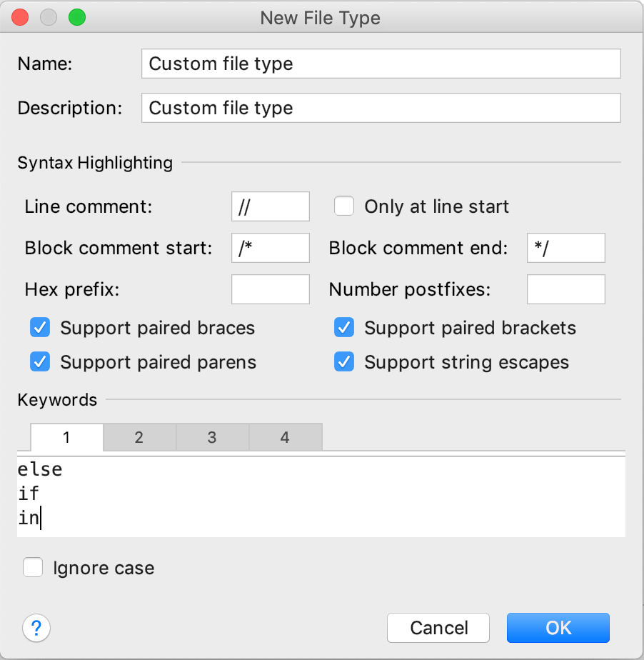Disable Support string escapes
The image size is (644, 660).
344,361
